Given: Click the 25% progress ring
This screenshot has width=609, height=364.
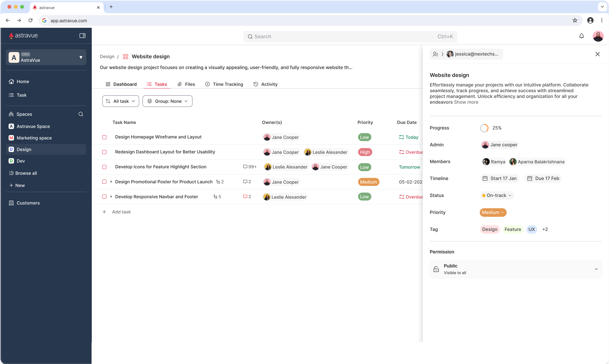Looking at the screenshot, I should [484, 128].
